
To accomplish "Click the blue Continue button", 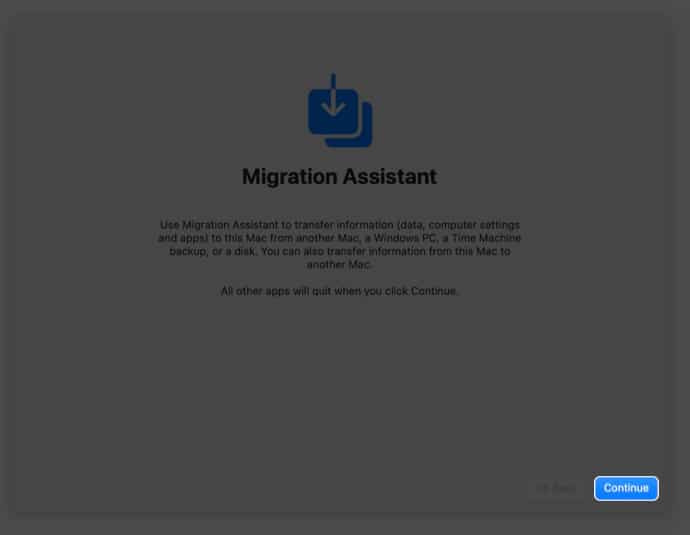I will point(626,488).
